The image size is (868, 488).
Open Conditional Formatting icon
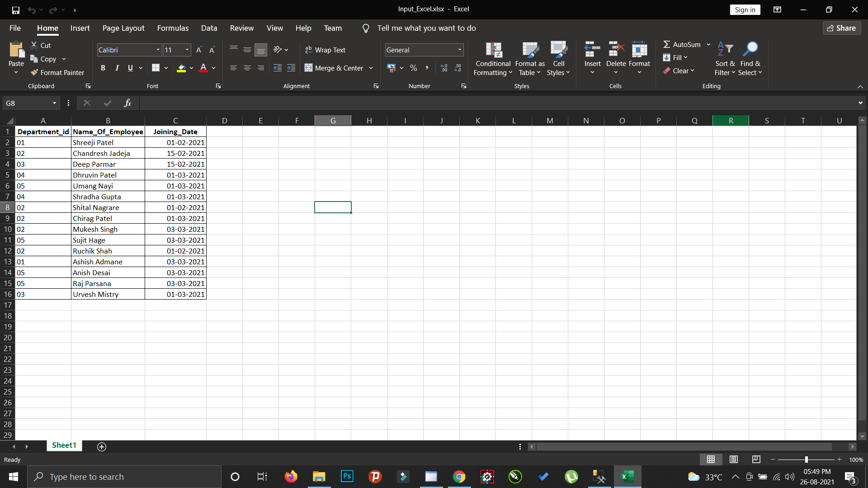(x=493, y=51)
